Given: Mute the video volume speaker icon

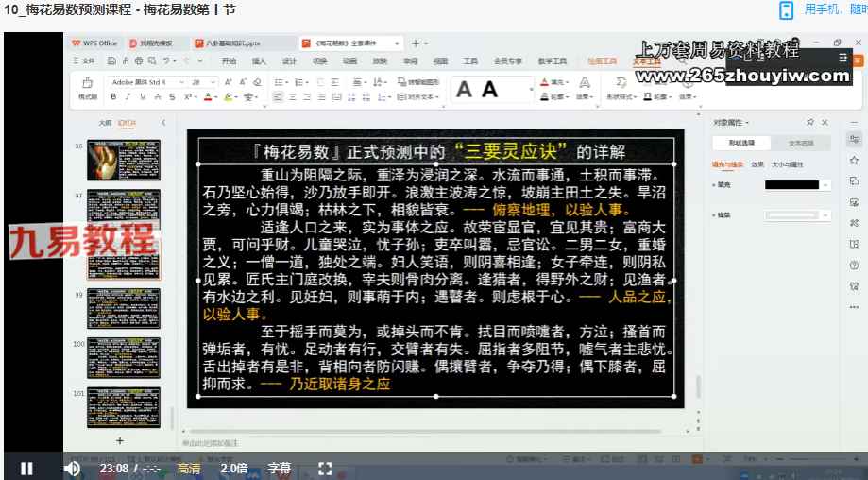Looking at the screenshot, I should pos(72,468).
